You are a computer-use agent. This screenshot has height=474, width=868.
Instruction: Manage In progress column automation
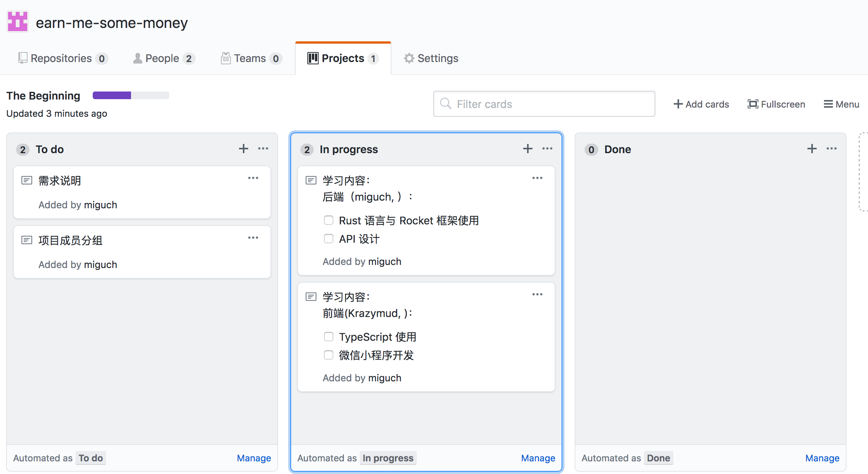click(538, 458)
